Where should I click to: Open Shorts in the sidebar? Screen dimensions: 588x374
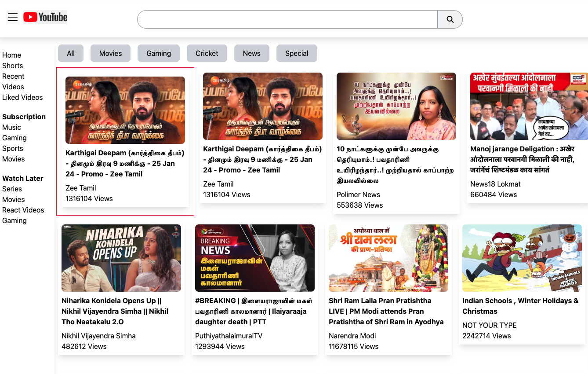(x=13, y=66)
